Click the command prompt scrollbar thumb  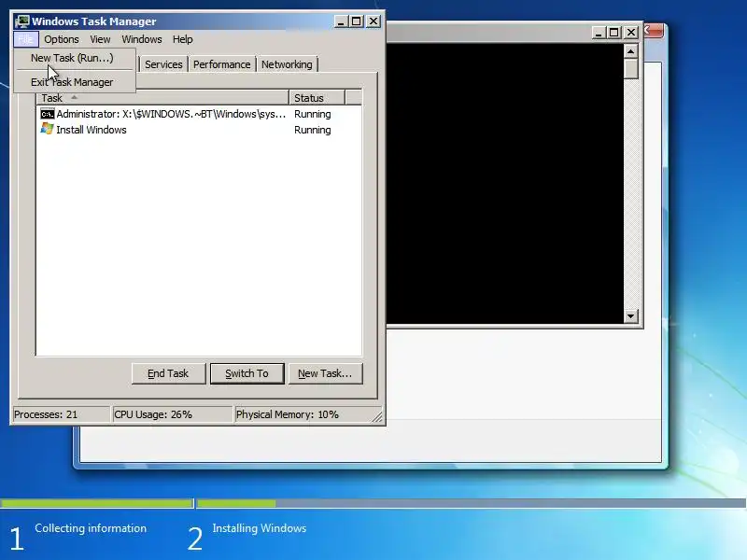pos(631,69)
